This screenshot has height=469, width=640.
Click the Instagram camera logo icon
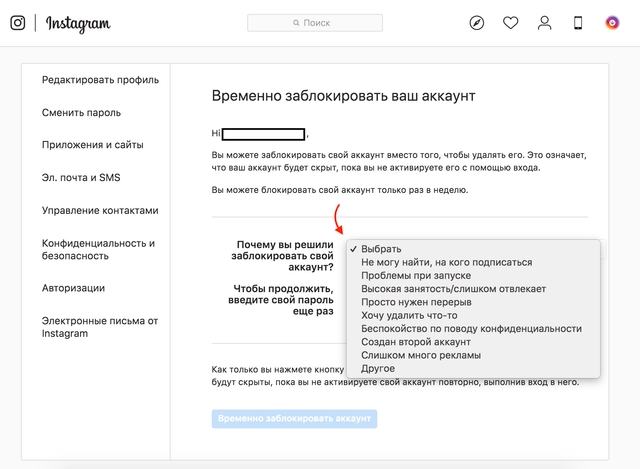(x=18, y=23)
